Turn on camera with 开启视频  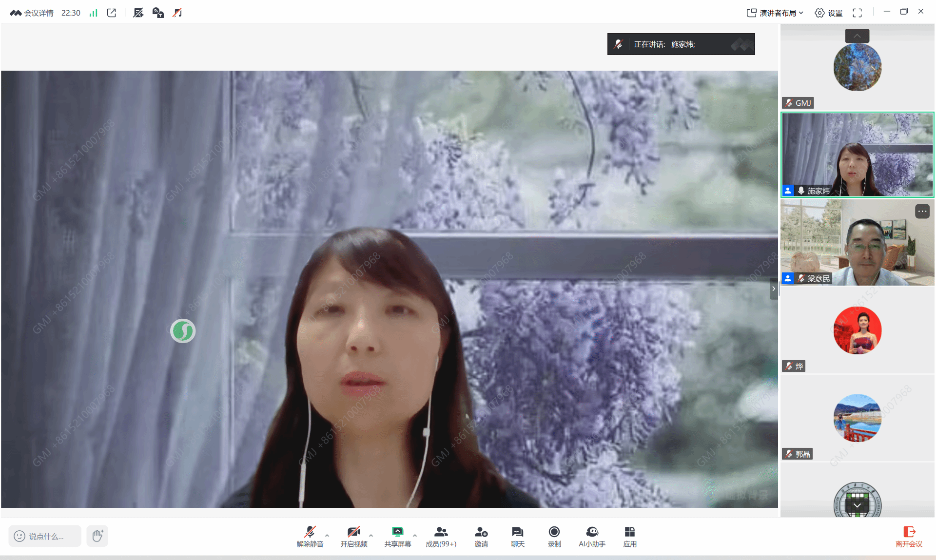coord(353,536)
